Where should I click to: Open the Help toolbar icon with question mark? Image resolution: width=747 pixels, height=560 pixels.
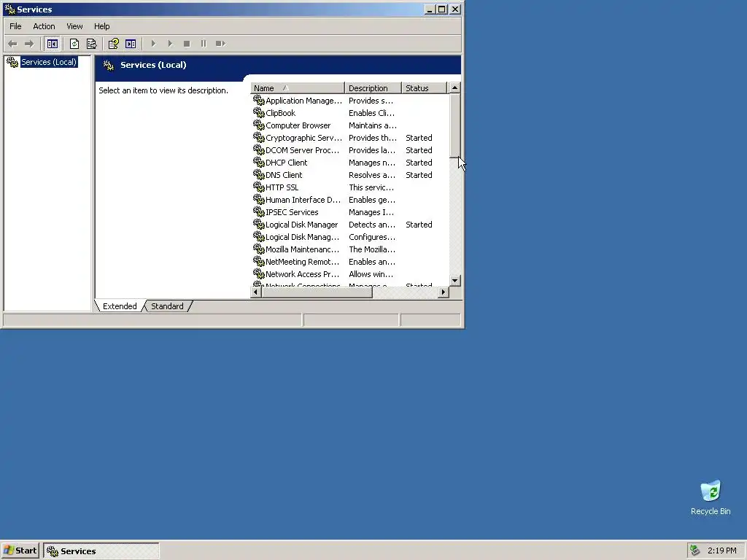pyautogui.click(x=113, y=44)
